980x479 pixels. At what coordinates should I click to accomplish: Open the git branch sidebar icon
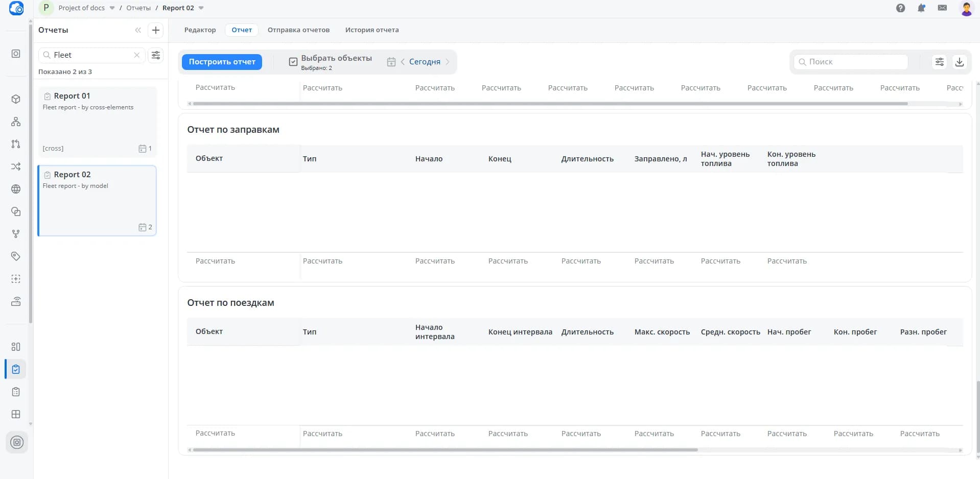pos(16,234)
